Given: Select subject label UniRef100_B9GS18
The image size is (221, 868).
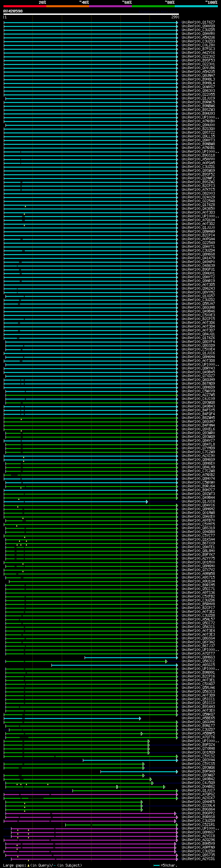Looking at the screenshot, I should pyautogui.click(x=198, y=155).
